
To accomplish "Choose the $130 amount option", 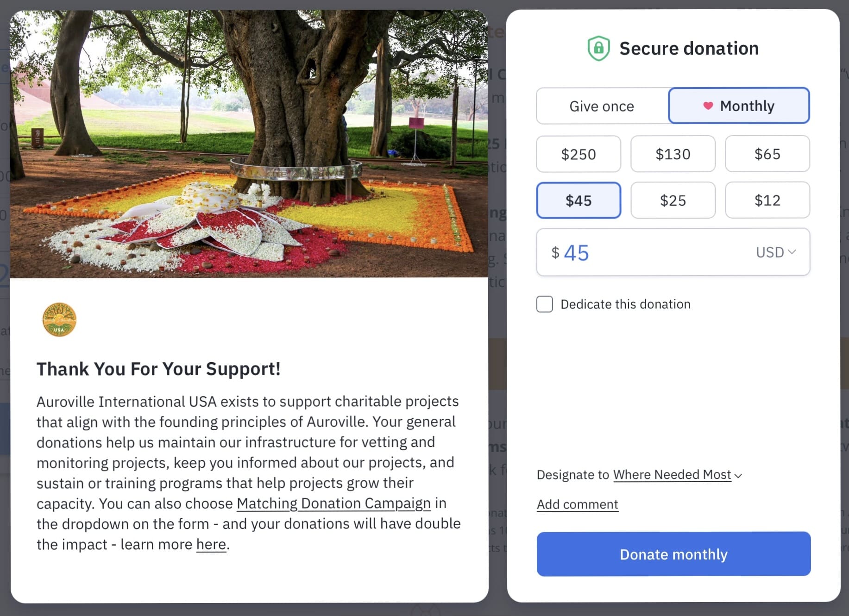I will point(673,154).
